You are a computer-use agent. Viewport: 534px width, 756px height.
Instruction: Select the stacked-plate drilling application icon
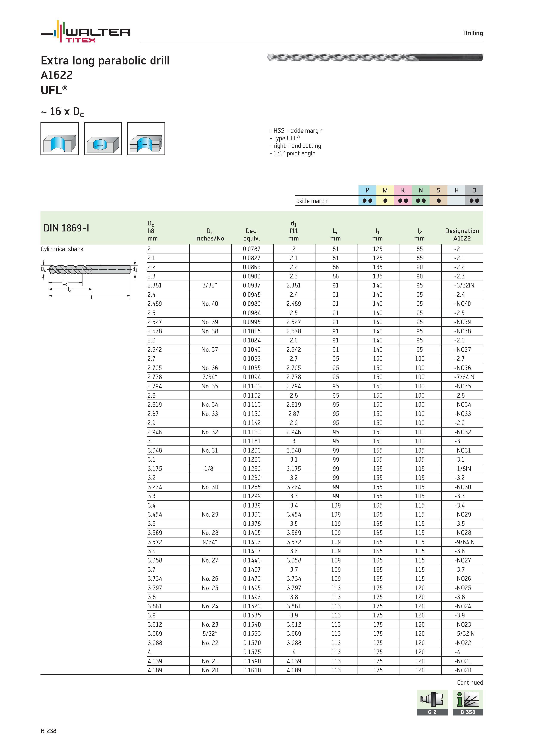coord(146,139)
